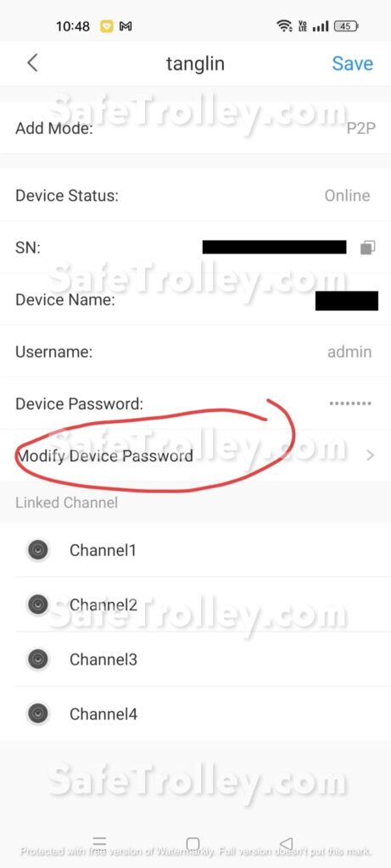Screen dimensions: 391x868
Task: Tap the Android back triangle icon
Action: click(286, 843)
